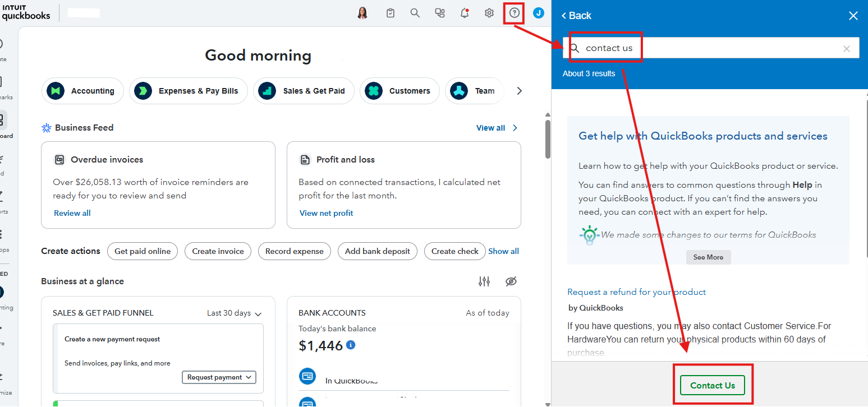
Task: Click the Good morning heading
Action: coord(258,55)
